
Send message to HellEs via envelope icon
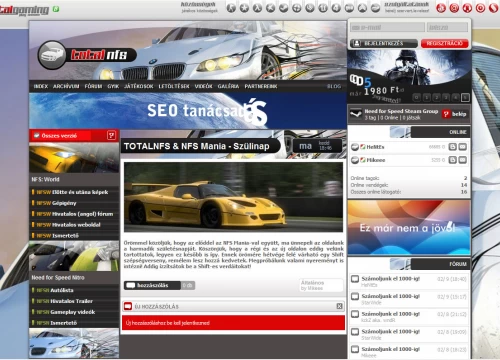pyautogui.click(x=462, y=147)
